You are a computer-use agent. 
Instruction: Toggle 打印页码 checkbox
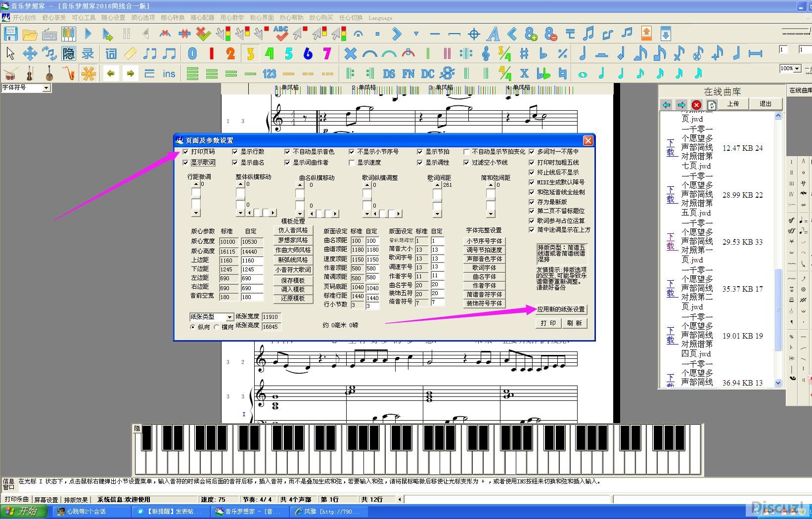[x=185, y=152]
